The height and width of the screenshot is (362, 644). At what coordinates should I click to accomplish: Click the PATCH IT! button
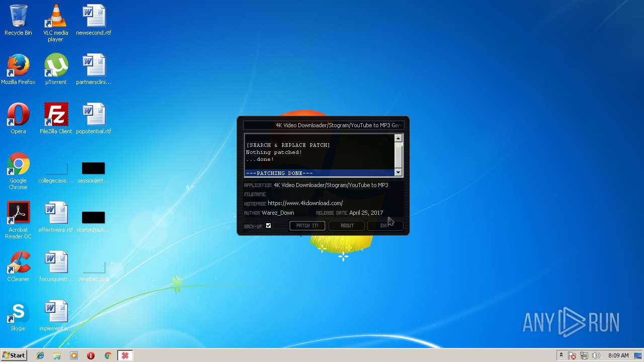click(x=307, y=226)
